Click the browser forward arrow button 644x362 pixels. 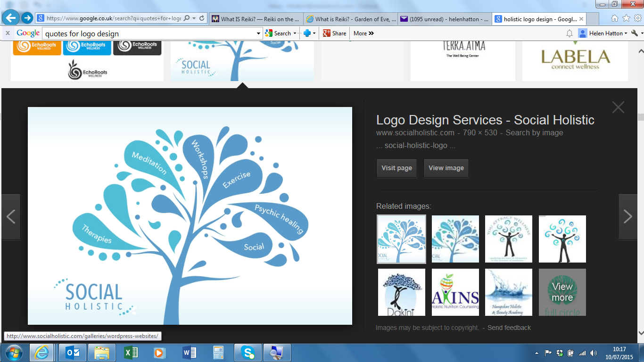point(27,18)
